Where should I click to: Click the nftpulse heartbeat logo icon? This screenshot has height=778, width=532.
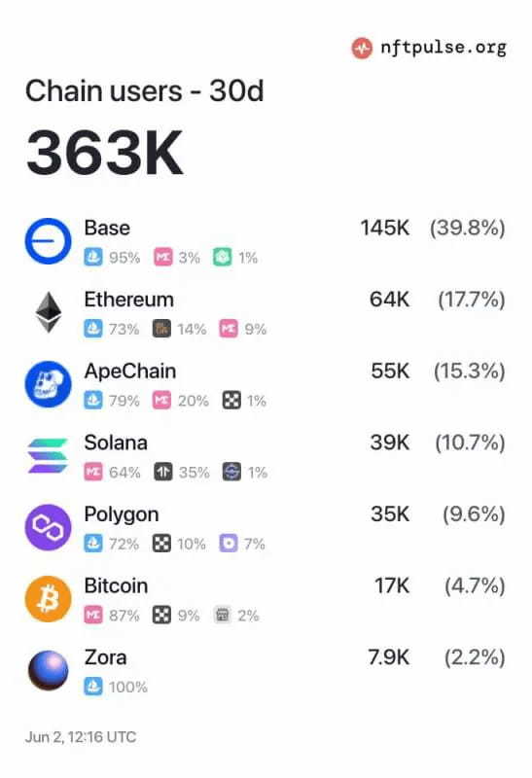tap(362, 48)
